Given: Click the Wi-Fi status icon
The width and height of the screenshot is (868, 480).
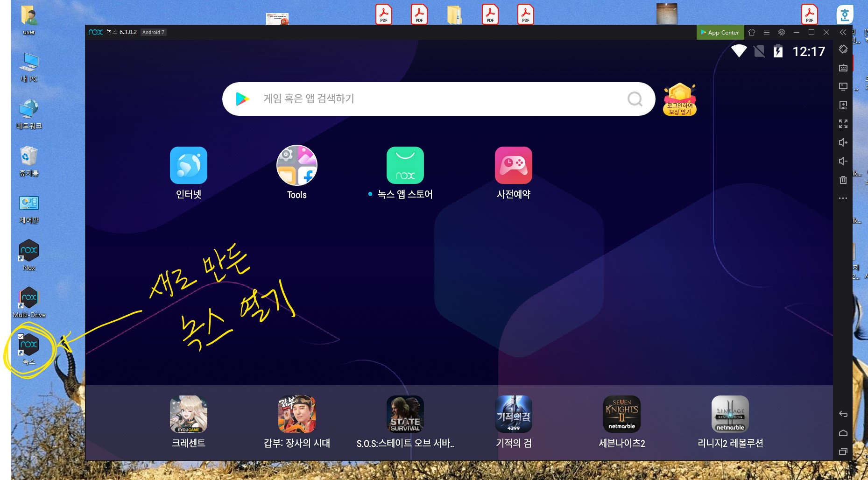Looking at the screenshot, I should [x=739, y=51].
